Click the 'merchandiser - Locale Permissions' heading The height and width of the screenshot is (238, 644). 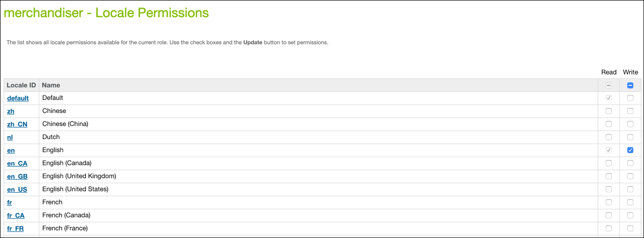(106, 13)
